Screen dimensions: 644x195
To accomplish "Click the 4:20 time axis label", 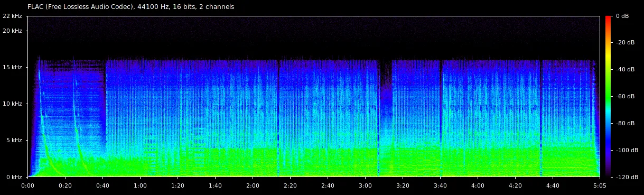I will (x=515, y=185).
